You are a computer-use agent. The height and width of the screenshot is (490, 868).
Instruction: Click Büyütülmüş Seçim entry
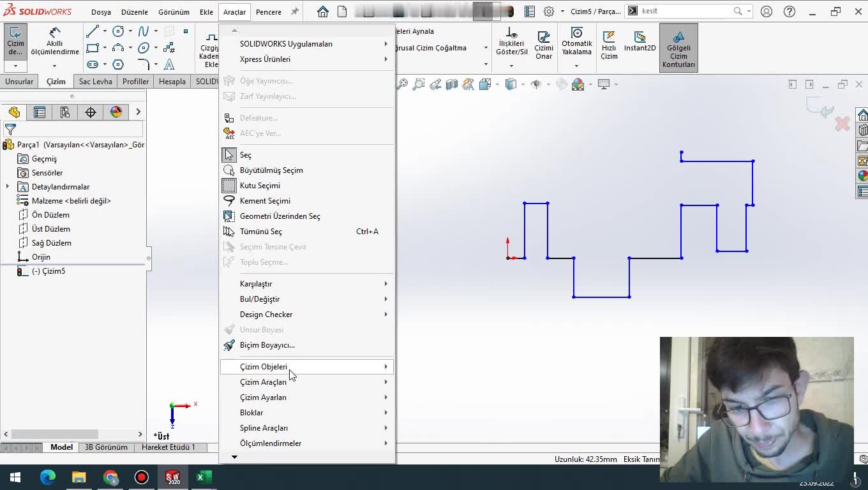(x=307, y=170)
